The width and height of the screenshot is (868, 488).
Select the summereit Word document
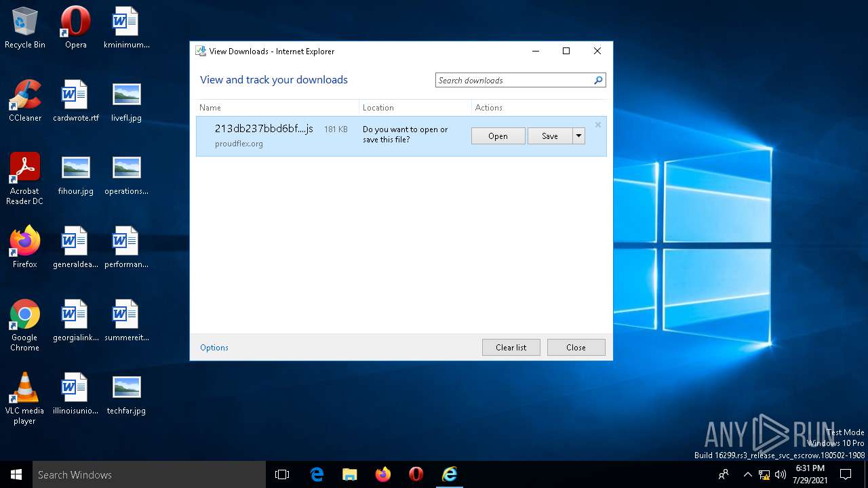click(x=126, y=320)
